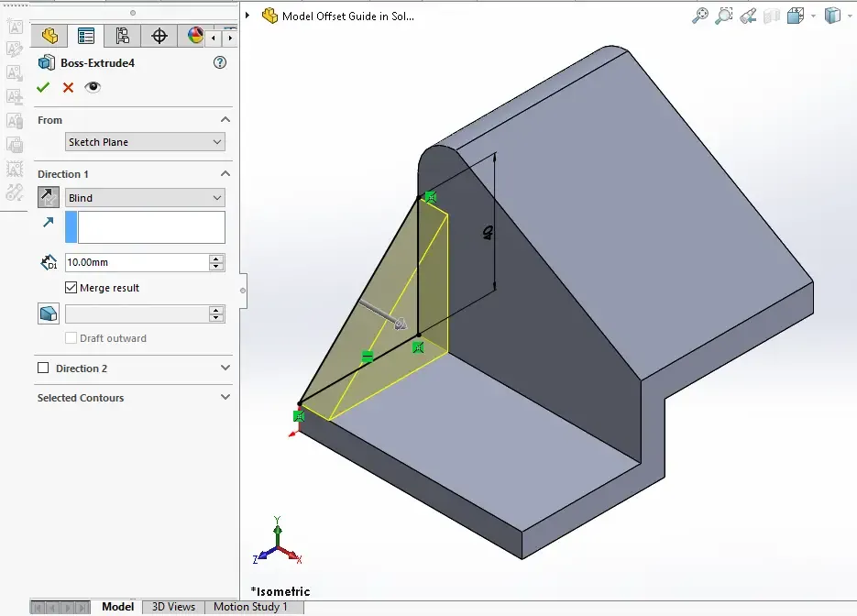The height and width of the screenshot is (616, 857).
Task: Open the Sketch Plane start condition dropdown
Action: (x=145, y=142)
